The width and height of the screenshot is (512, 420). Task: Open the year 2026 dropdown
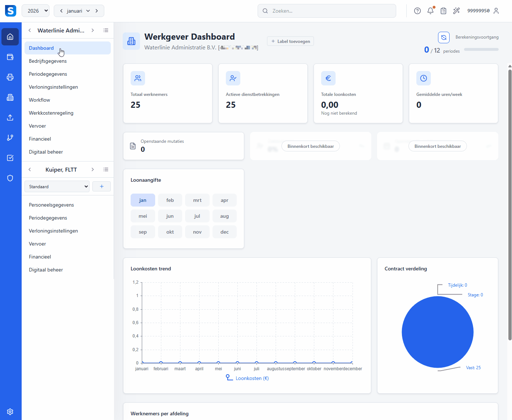click(x=35, y=11)
